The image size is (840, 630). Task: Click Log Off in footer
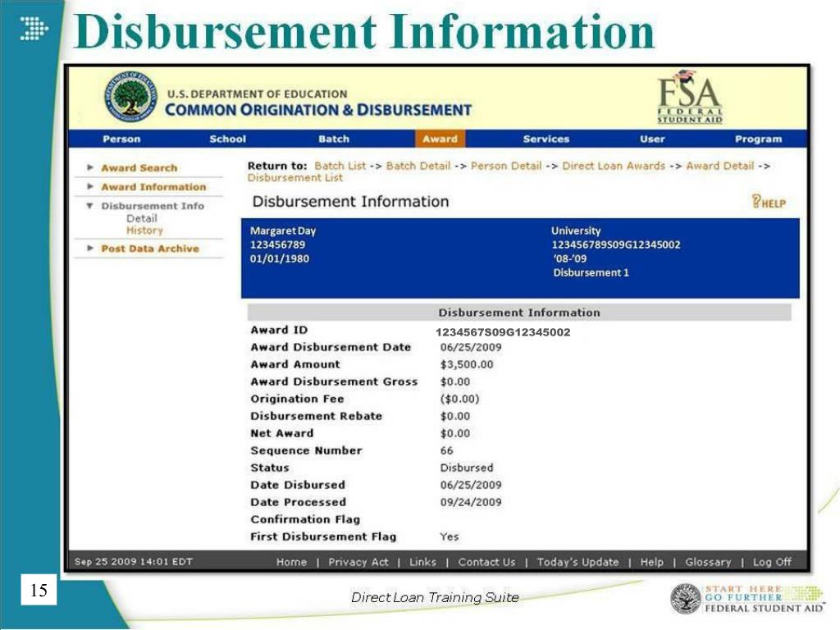[772, 562]
